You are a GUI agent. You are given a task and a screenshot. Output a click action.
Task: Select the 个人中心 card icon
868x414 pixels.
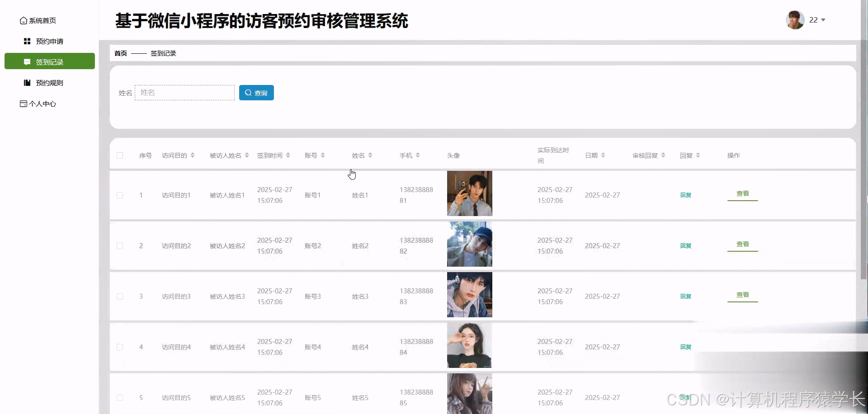23,103
